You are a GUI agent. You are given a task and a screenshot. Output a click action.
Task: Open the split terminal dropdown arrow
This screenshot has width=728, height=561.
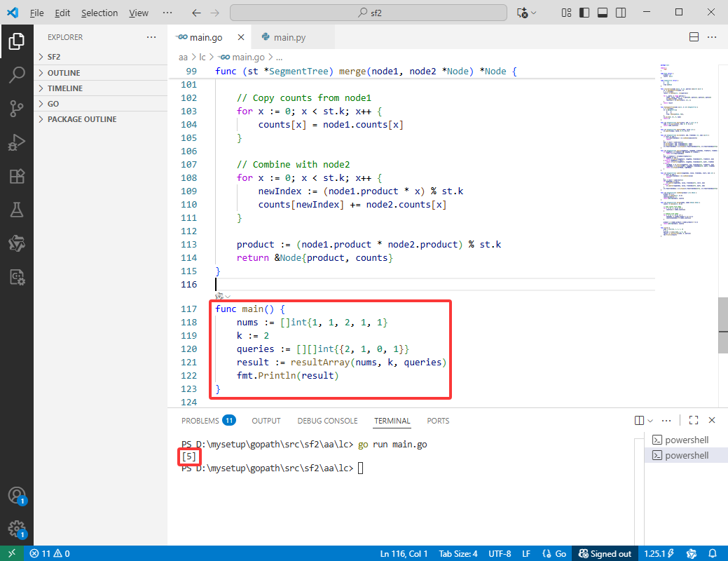coord(650,421)
